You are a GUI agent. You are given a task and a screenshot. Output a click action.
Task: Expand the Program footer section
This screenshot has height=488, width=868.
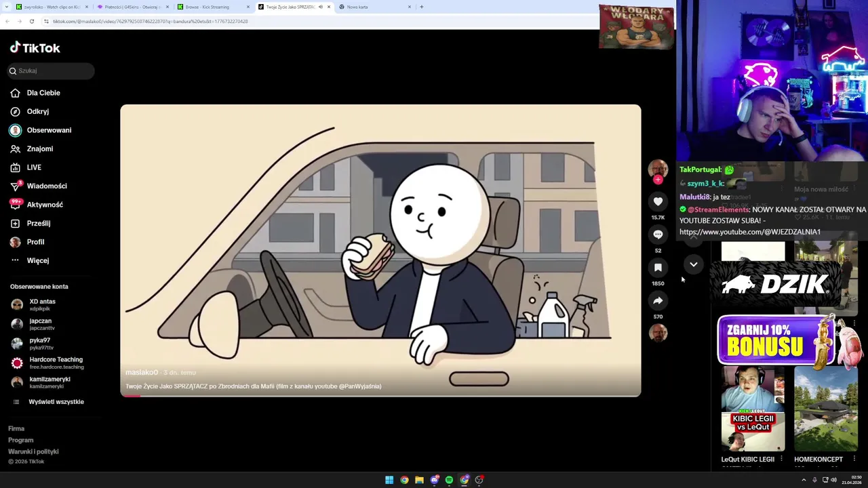[x=20, y=440]
